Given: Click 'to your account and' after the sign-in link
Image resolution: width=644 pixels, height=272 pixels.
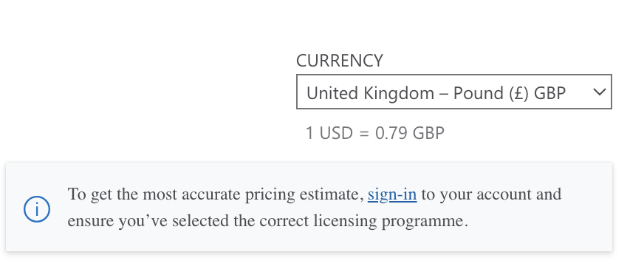Looking at the screenshot, I should [491, 194].
